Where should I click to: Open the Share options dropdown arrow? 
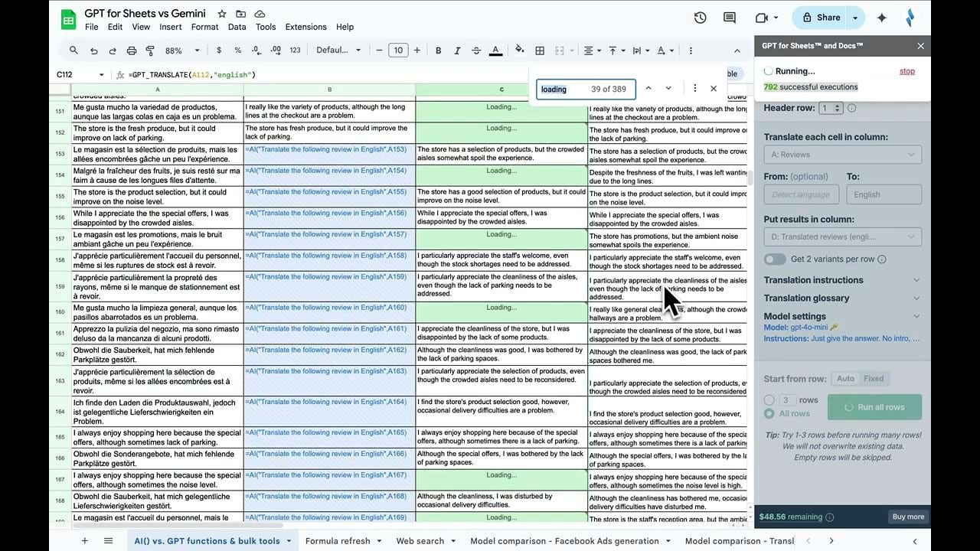pyautogui.click(x=855, y=18)
